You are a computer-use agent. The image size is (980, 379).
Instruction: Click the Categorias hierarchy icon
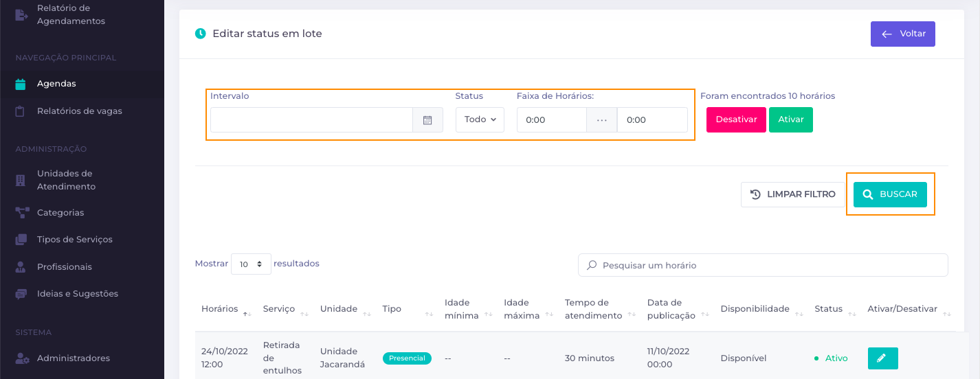22,213
